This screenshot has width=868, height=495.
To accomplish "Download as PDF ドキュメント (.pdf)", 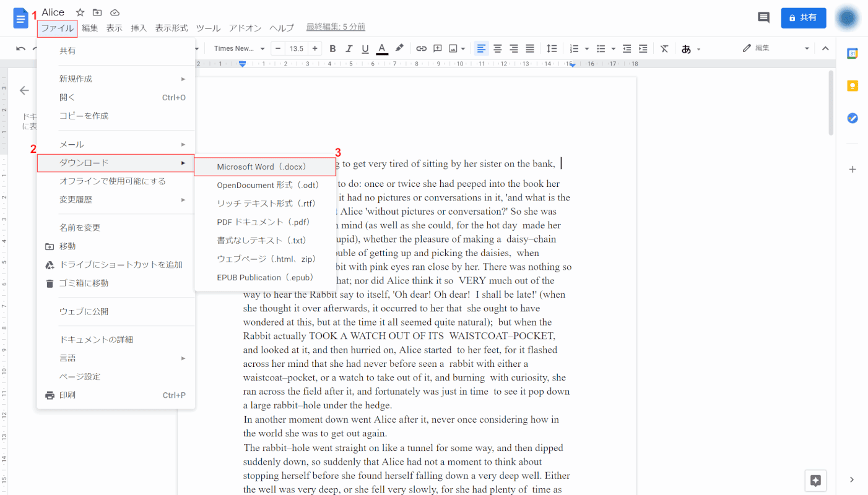I will (x=265, y=222).
